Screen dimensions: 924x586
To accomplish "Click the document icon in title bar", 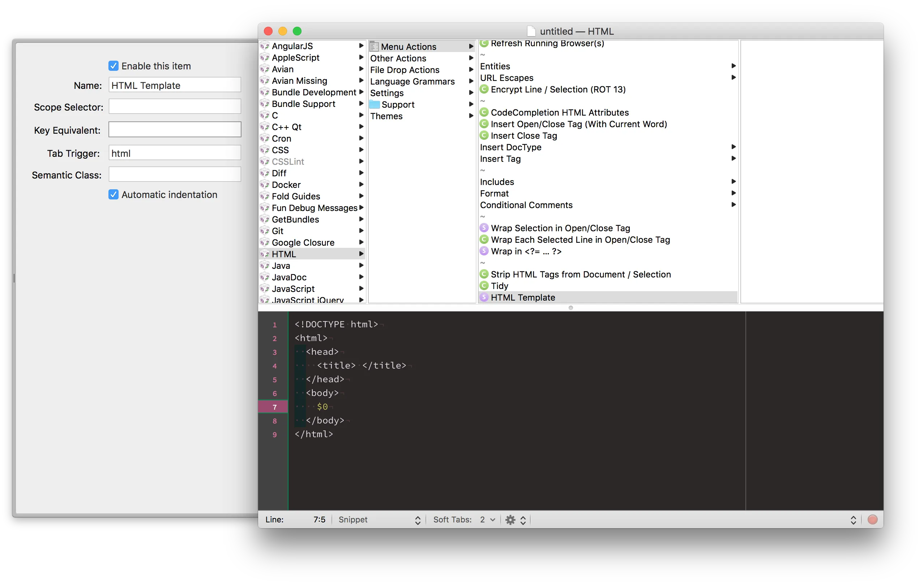I will coord(531,31).
